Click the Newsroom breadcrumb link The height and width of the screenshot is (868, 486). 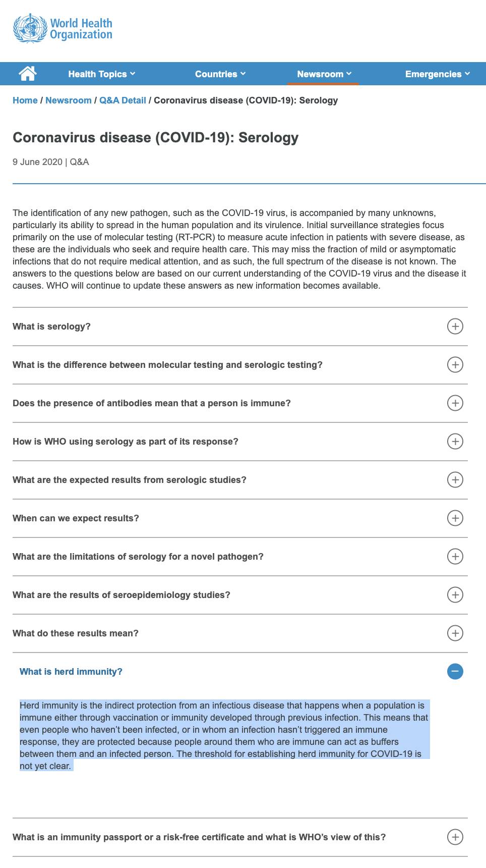point(69,100)
